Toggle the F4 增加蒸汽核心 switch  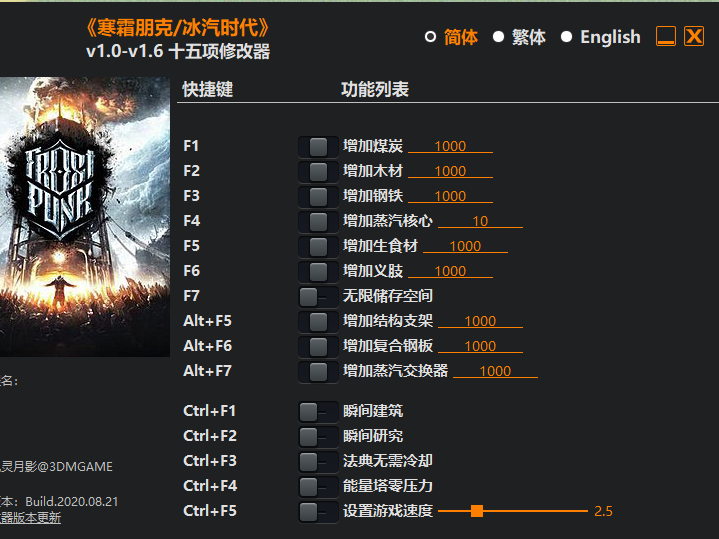318,222
